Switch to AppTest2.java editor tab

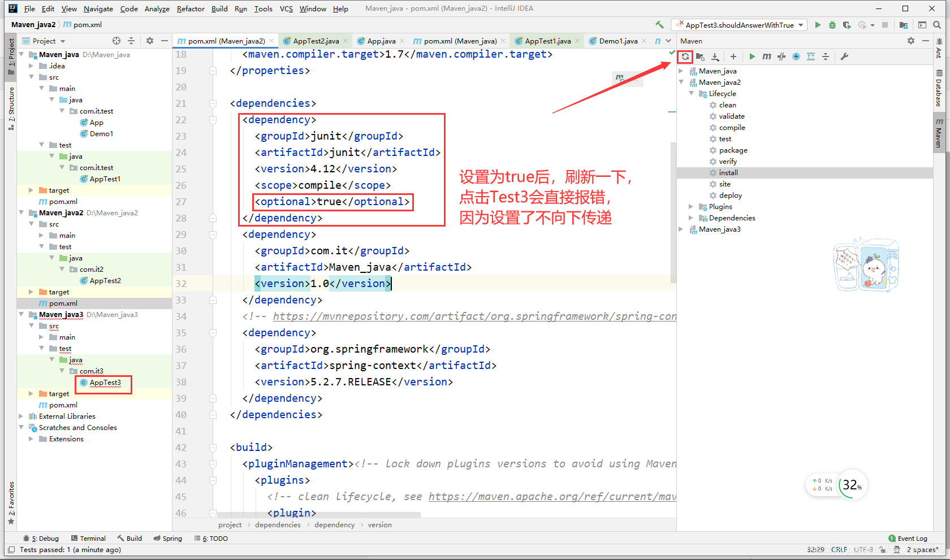(316, 41)
